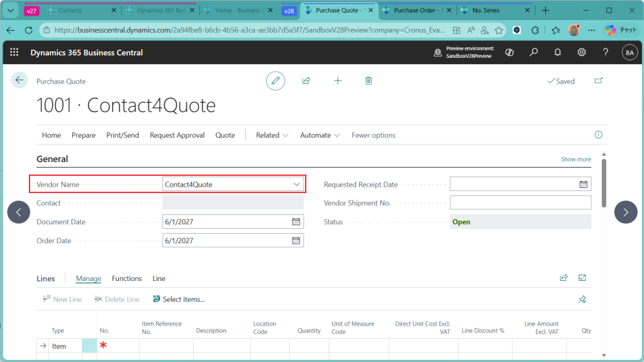Open Document Date calendar picker
The height and width of the screenshot is (362, 644).
coord(296,222)
